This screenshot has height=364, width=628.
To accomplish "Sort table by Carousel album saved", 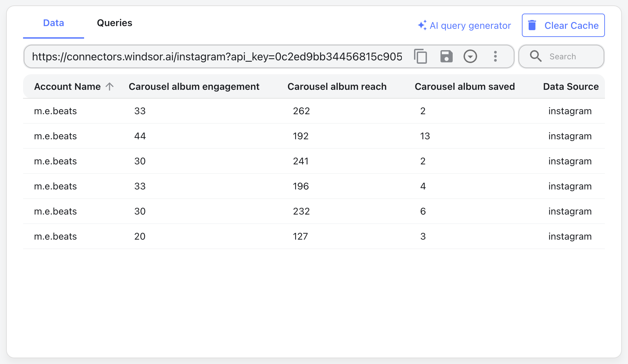I will click(x=465, y=86).
